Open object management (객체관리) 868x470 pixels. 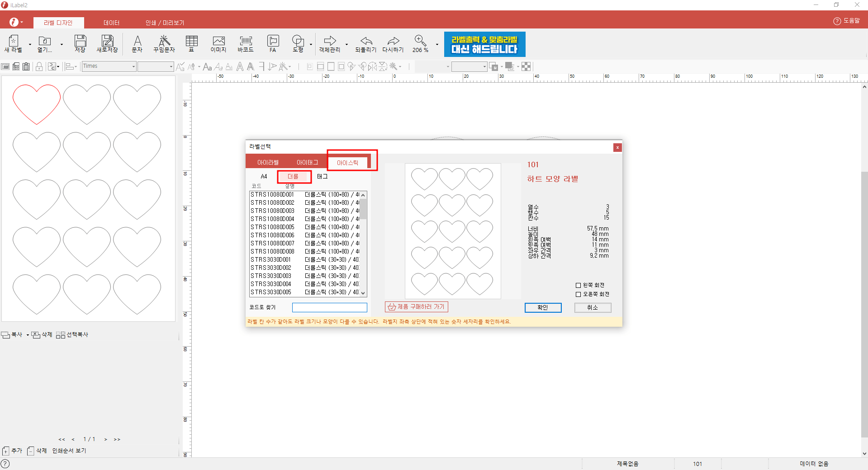[x=330, y=44]
